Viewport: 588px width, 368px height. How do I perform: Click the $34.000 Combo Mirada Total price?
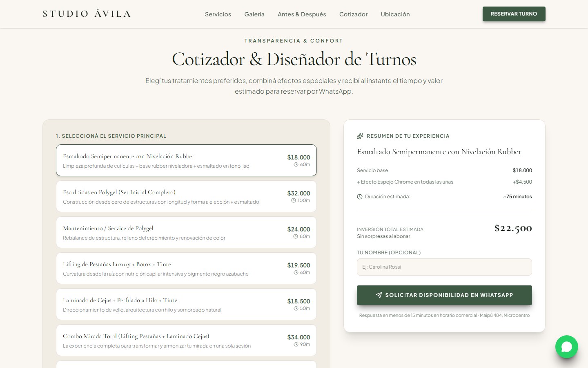[298, 337]
